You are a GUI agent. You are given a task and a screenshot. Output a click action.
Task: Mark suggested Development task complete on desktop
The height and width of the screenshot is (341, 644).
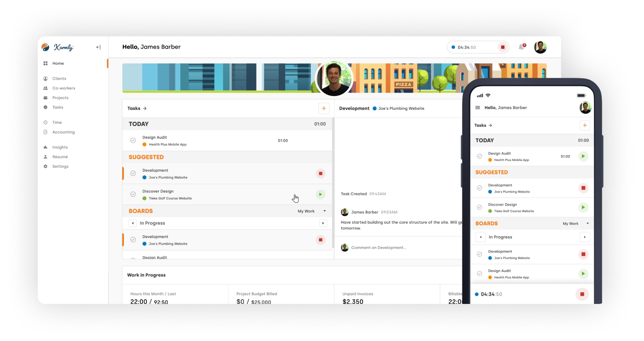[x=133, y=173]
